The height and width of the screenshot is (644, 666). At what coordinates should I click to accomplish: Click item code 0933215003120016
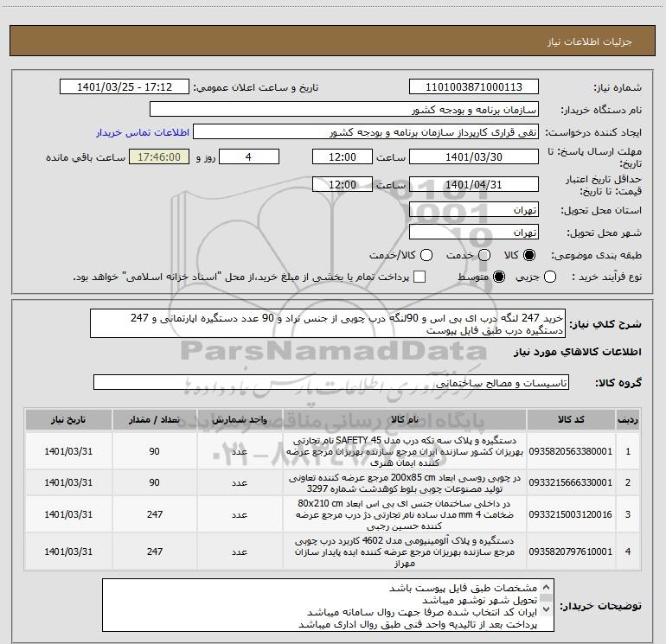pos(571,514)
